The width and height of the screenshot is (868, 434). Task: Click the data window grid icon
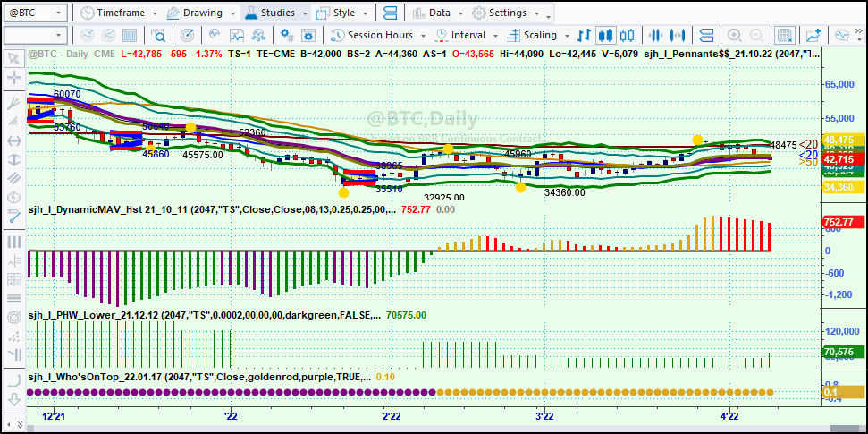point(130,36)
